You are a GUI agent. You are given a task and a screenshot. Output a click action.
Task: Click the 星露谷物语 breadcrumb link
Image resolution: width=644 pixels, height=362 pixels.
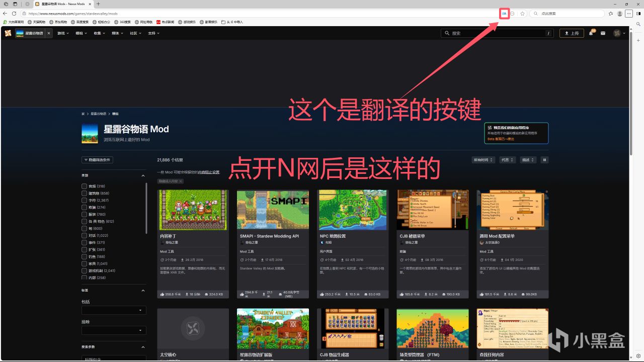(99, 114)
